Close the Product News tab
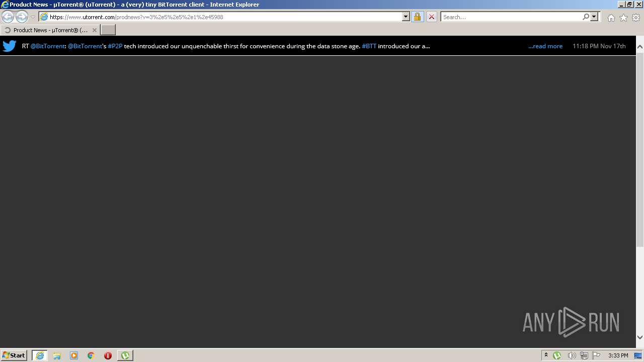This screenshot has width=644, height=362. [x=95, y=30]
